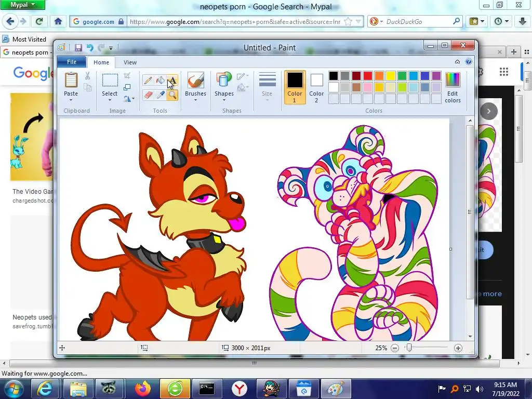Select the Color picker eyedropper tool
This screenshot has width=532, height=399.
160,95
